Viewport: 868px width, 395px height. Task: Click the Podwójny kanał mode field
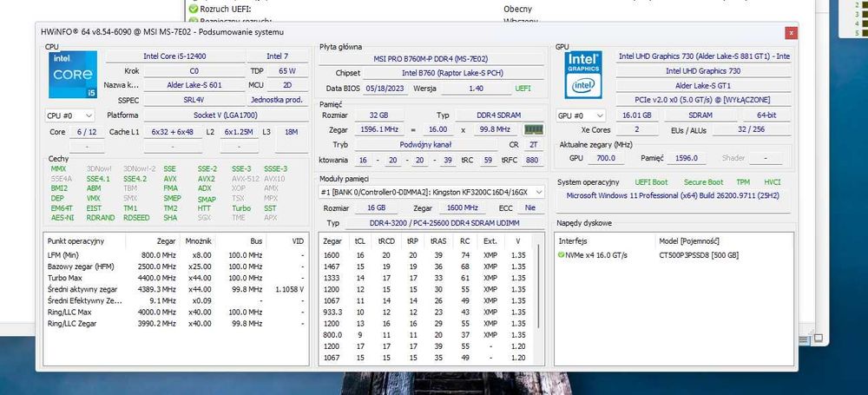point(425,144)
